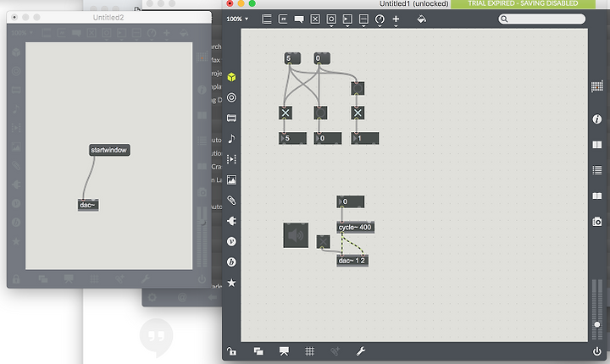Open the snapshots camera icon in right sidebar
This screenshot has width=610, height=364.
tap(596, 221)
